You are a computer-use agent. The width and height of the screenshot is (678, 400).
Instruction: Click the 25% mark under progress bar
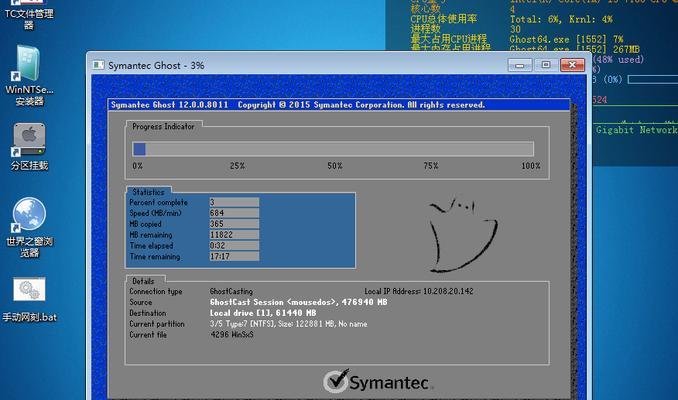pos(237,166)
